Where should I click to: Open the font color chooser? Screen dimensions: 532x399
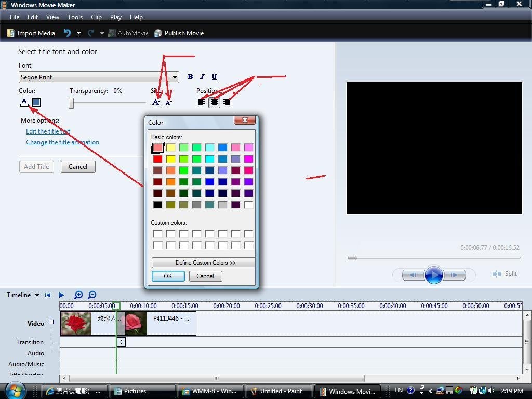24,102
